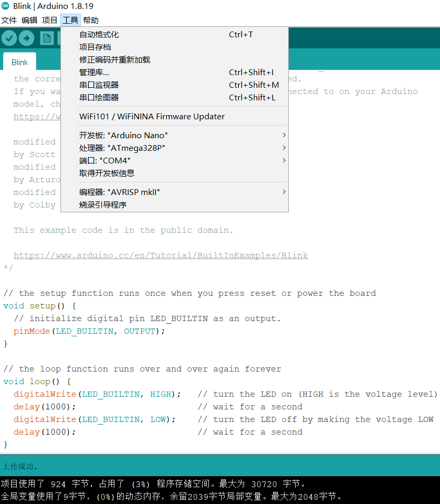
Task: Open the 文件 menu
Action: [x=9, y=20]
